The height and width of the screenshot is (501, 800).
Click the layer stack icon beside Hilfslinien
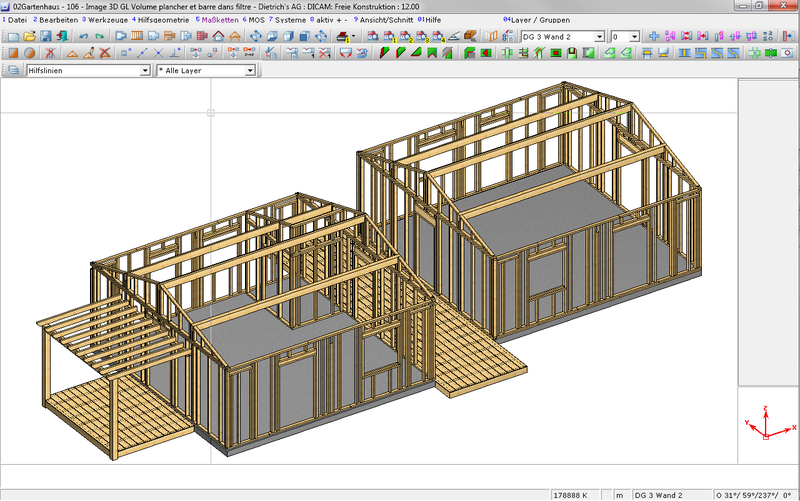point(13,71)
